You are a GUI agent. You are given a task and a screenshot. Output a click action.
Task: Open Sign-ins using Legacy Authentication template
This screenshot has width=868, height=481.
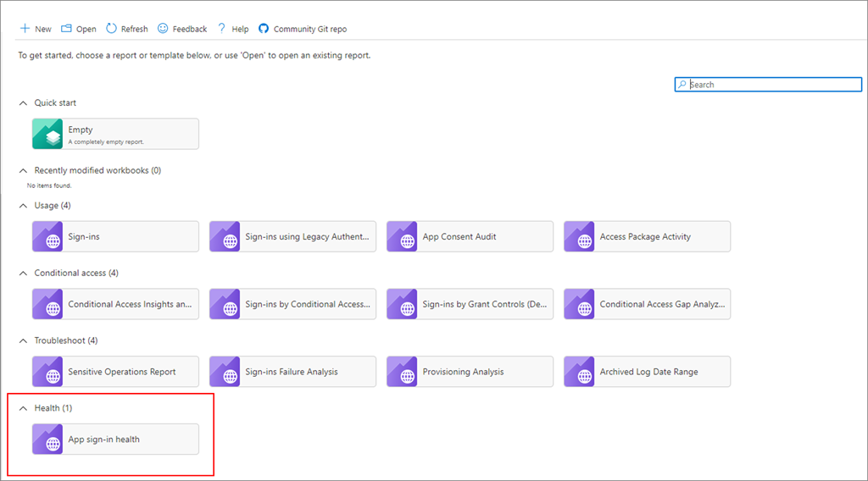tap(292, 236)
